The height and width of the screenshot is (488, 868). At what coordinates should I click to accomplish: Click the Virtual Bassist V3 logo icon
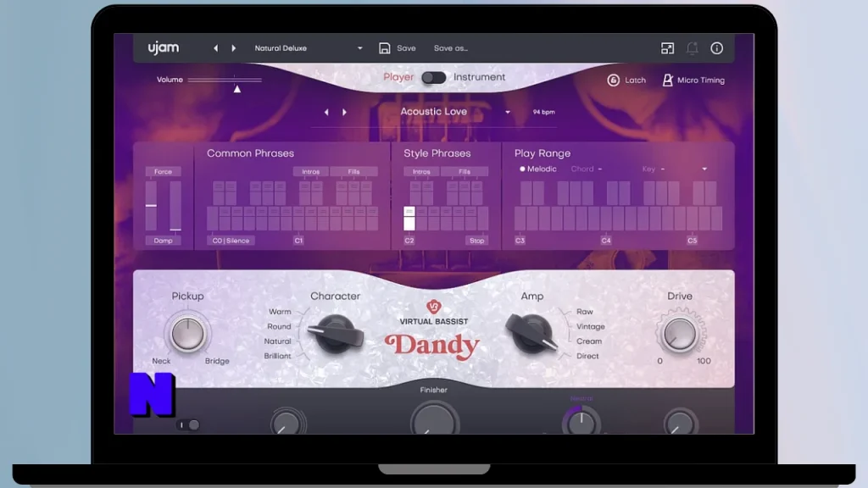pos(433,307)
